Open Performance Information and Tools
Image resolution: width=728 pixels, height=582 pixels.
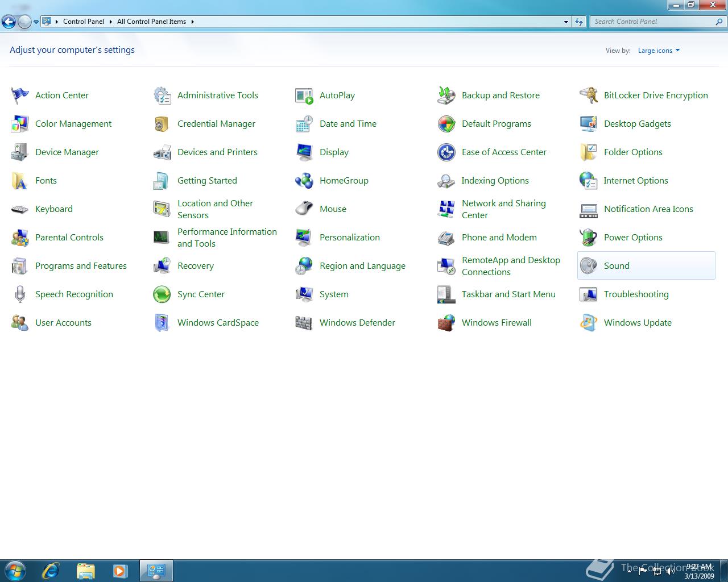coord(227,238)
